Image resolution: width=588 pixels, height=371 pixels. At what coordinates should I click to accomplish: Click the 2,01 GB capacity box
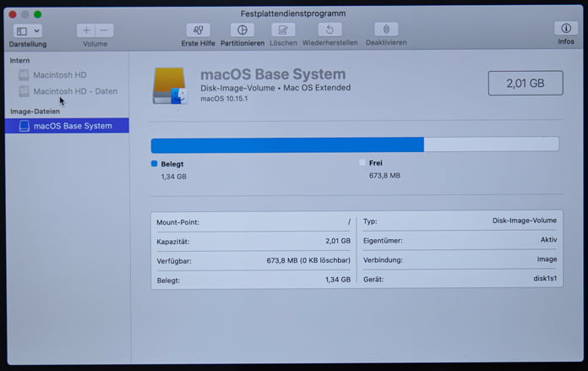pyautogui.click(x=524, y=84)
